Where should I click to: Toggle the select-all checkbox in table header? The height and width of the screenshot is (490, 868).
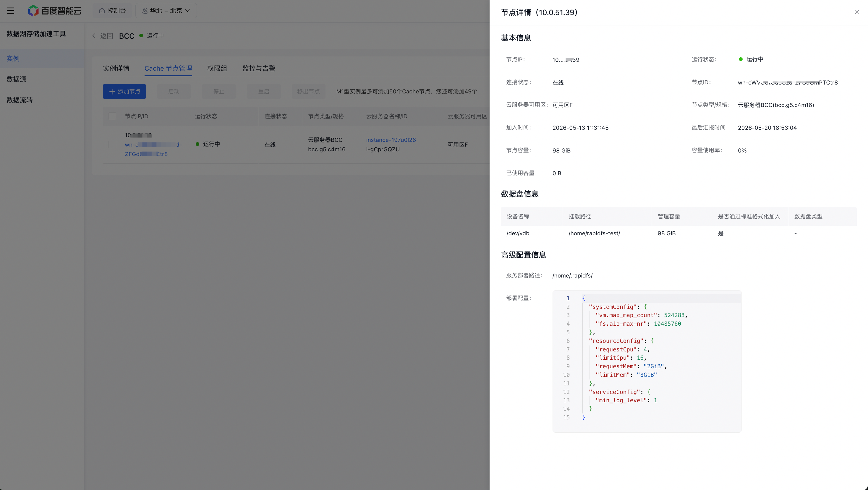pos(112,116)
